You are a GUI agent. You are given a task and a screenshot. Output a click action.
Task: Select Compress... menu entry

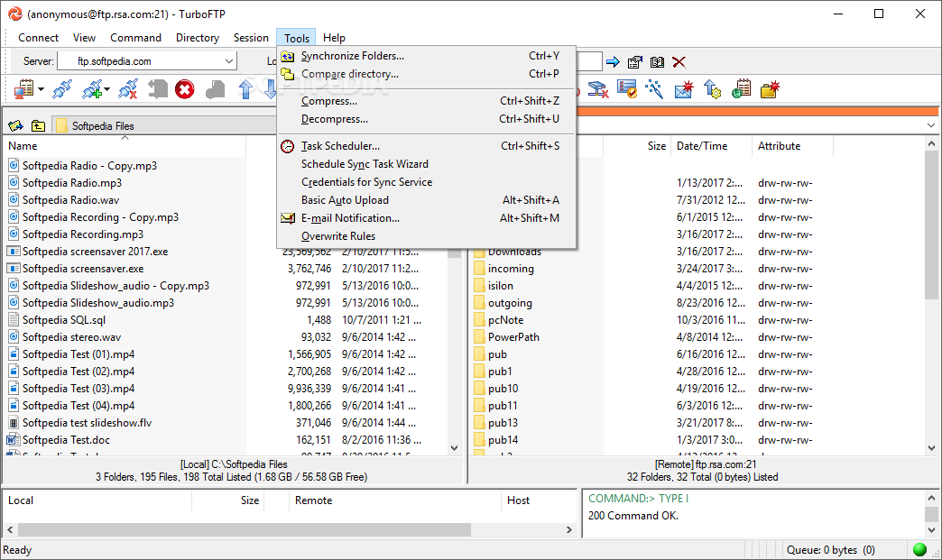pos(427,101)
